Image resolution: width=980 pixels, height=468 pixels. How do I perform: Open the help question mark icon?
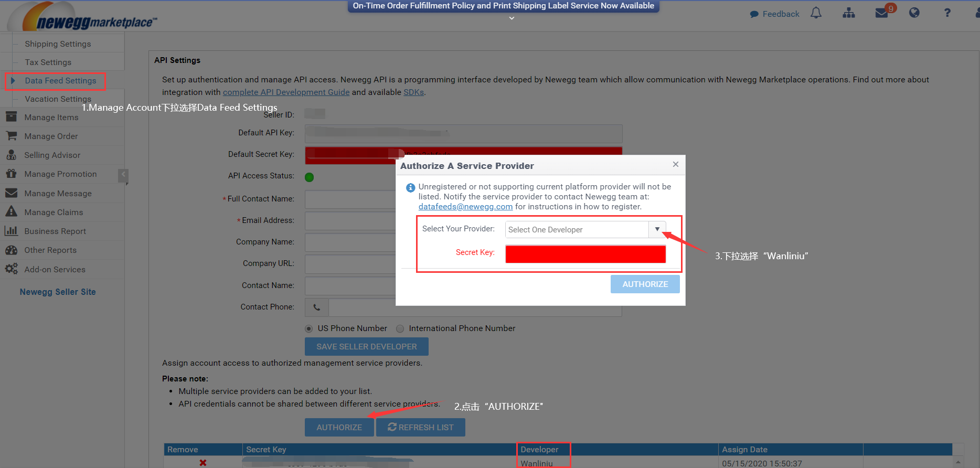947,13
